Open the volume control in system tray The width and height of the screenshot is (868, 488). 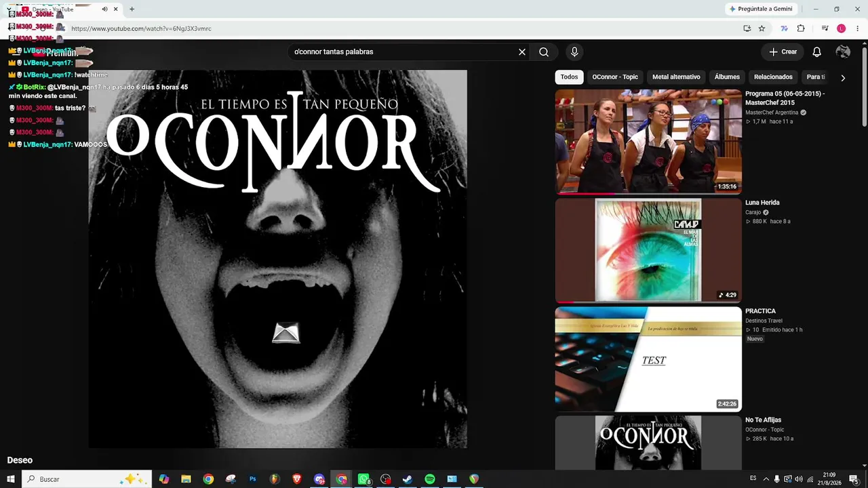click(798, 479)
